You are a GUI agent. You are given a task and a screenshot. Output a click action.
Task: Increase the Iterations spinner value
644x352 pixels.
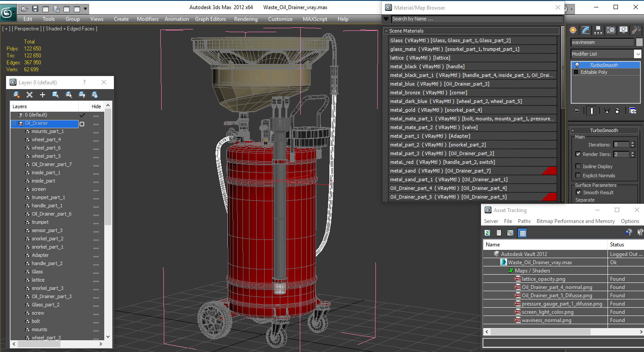pos(633,143)
